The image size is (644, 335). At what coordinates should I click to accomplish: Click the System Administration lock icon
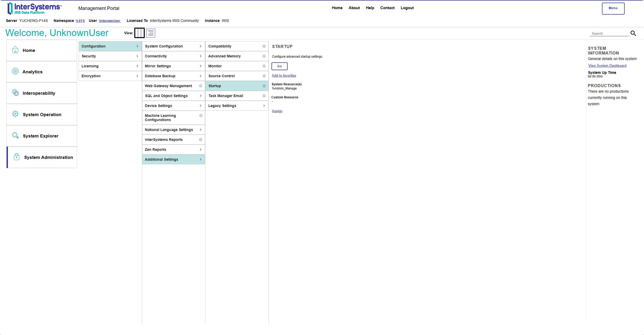(x=17, y=157)
